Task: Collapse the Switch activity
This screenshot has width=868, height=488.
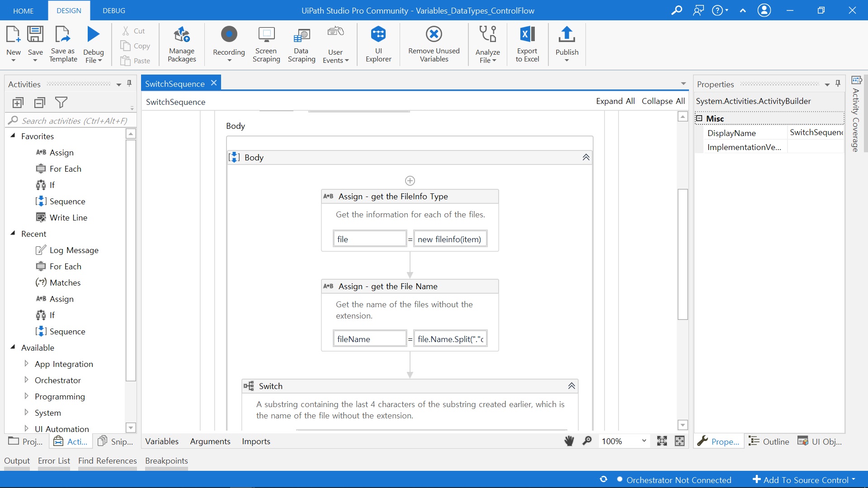Action: click(x=571, y=386)
